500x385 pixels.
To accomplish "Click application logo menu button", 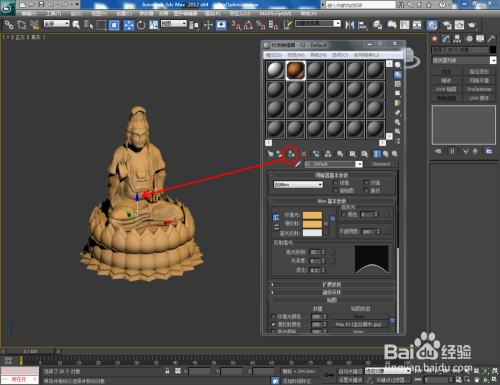I will [7, 7].
